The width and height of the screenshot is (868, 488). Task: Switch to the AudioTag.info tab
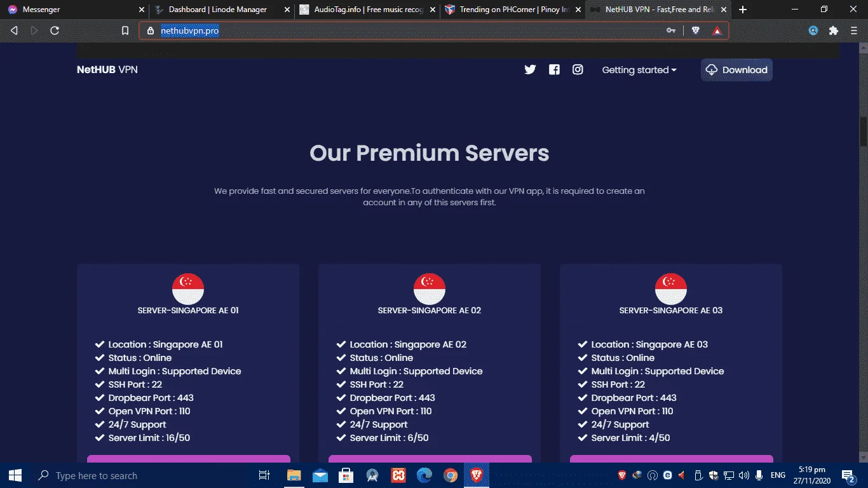coord(369,10)
